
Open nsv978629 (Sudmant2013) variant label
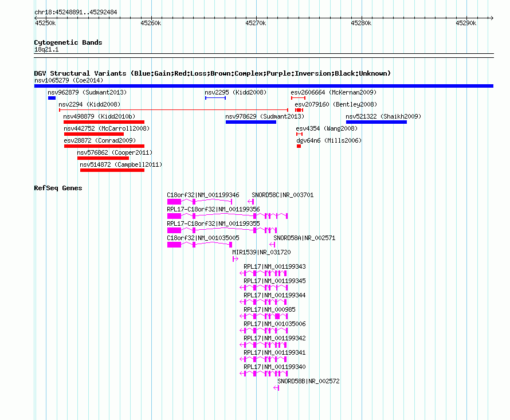point(265,116)
